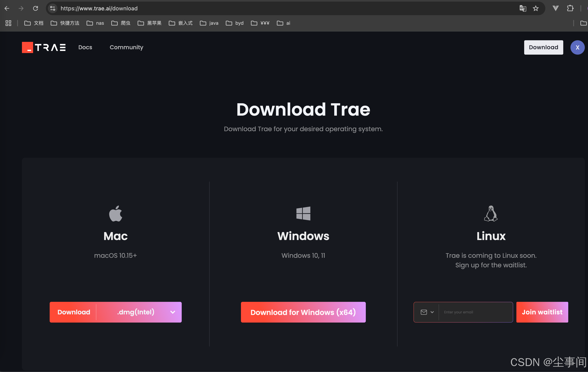Open the apps grid in bookmarks bar

pyautogui.click(x=8, y=23)
